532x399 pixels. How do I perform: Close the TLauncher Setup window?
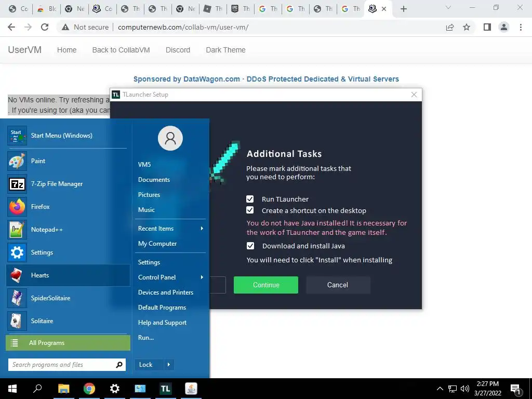(414, 95)
